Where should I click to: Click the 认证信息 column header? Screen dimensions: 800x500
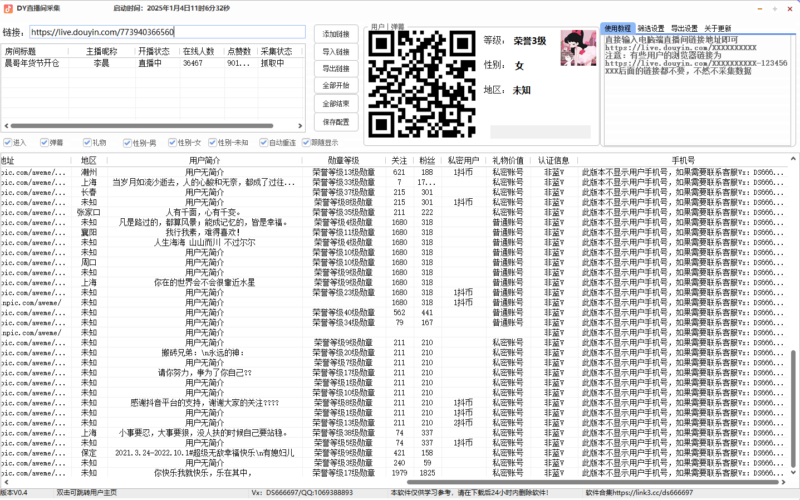click(x=554, y=160)
